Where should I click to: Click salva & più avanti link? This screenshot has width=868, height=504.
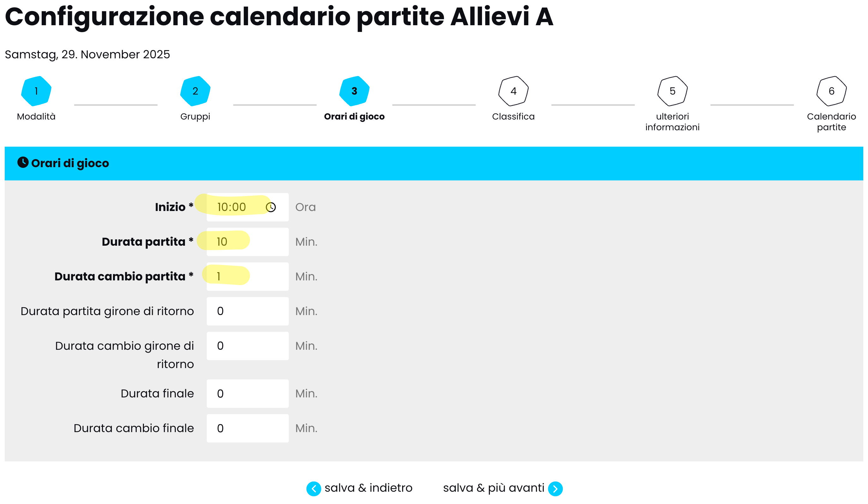tap(493, 488)
